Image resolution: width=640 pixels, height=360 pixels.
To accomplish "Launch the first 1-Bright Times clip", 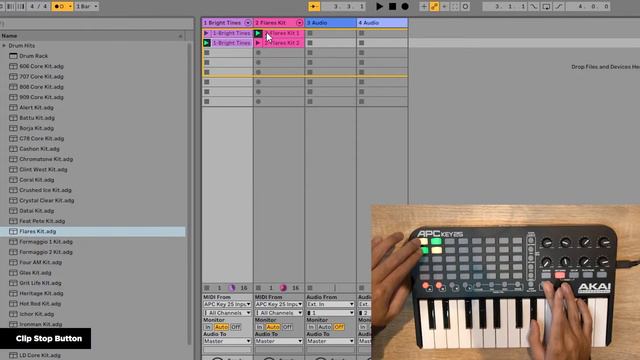I will [x=207, y=33].
